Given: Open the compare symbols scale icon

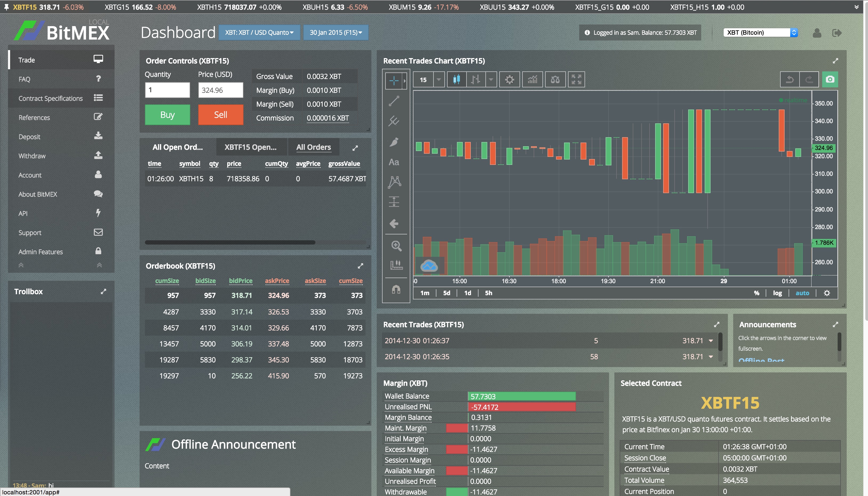Looking at the screenshot, I should click(555, 80).
